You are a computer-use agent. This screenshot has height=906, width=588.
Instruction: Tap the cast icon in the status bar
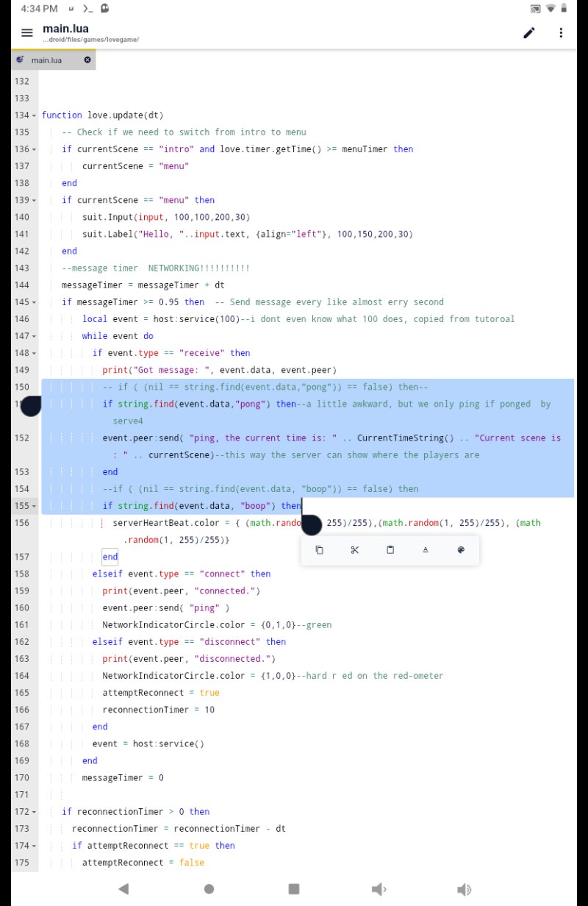[x=535, y=9]
